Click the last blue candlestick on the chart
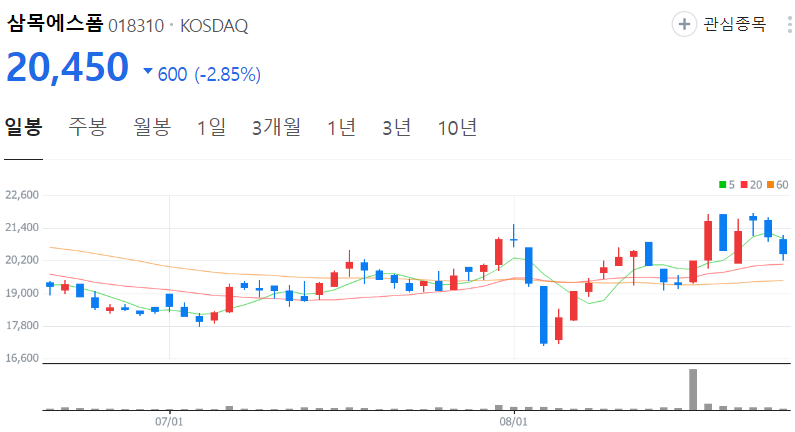This screenshot has width=795, height=432. point(783,246)
